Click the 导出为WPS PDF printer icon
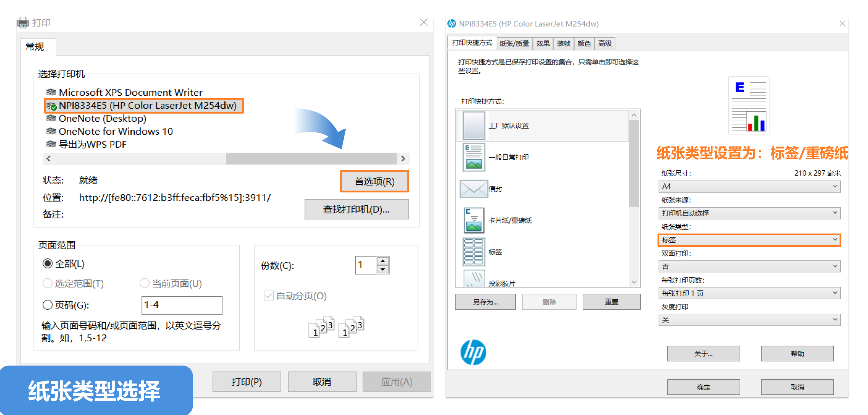This screenshot has height=415, width=868. click(51, 144)
